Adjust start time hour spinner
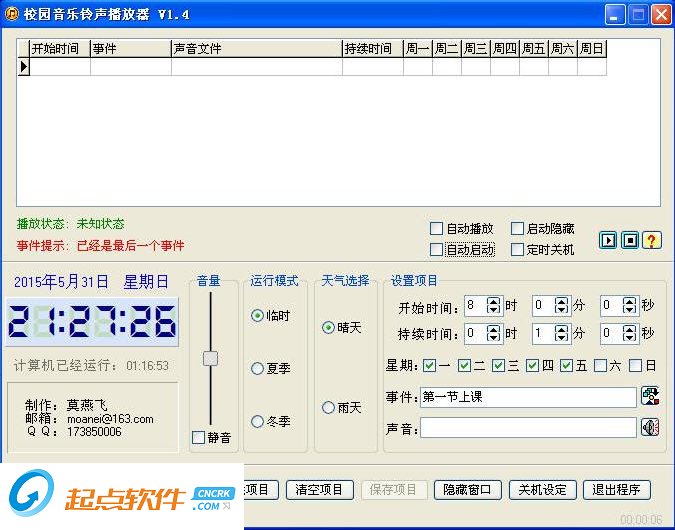Viewport: 675px width, 530px height. [x=493, y=306]
